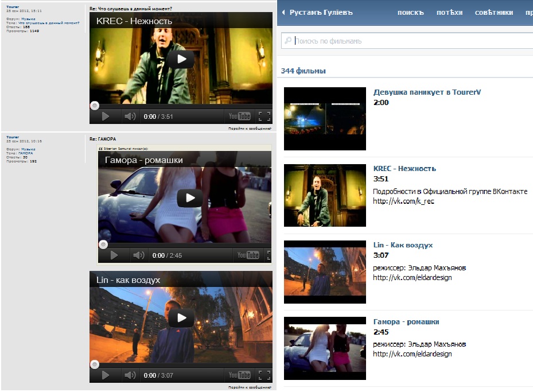This screenshot has height=392, width=533.
Task: Open the 'Lin - как воздух' title in the forum player
Action: pyautogui.click(x=128, y=280)
